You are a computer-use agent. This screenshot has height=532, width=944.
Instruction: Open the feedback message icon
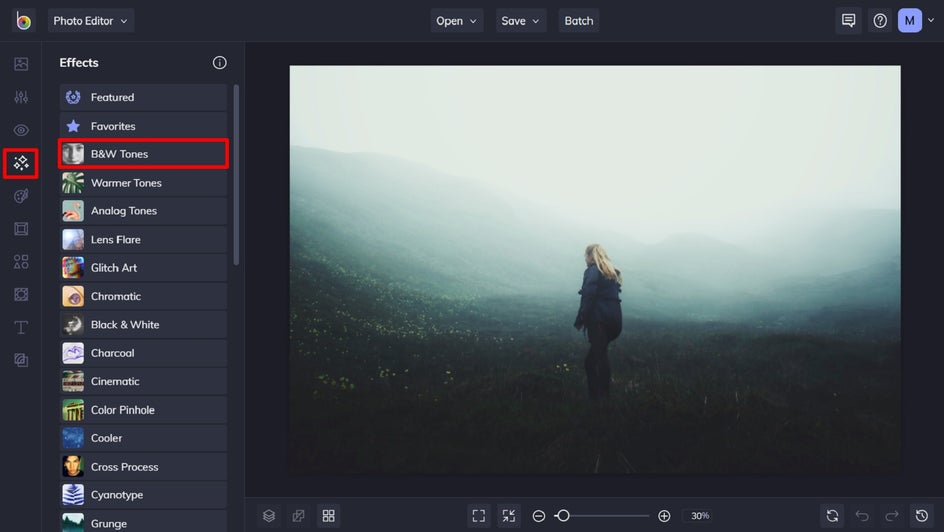coord(848,20)
